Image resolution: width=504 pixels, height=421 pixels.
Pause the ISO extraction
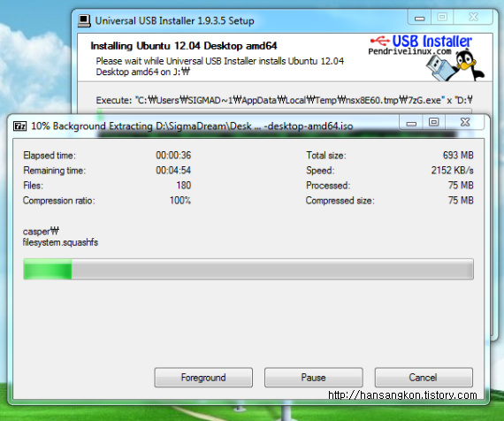313,378
